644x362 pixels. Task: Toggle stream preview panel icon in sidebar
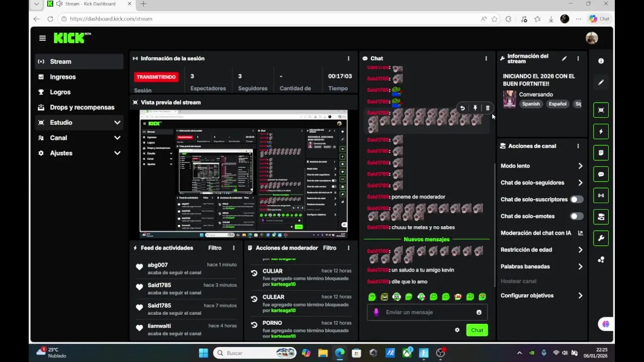pyautogui.click(x=601, y=110)
